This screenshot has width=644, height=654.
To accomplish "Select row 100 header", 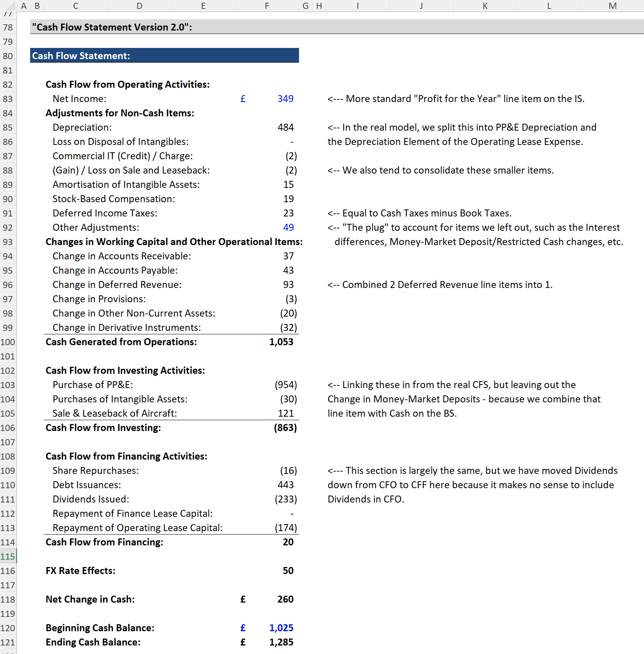I will tap(8, 342).
